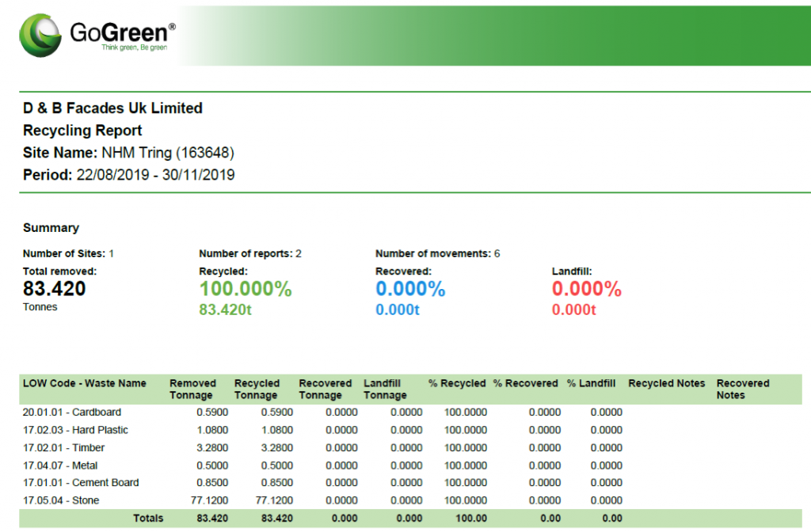Viewport: 811px width, 532px height.
Task: Click 'Recycled Notes' column header
Action: (x=667, y=383)
